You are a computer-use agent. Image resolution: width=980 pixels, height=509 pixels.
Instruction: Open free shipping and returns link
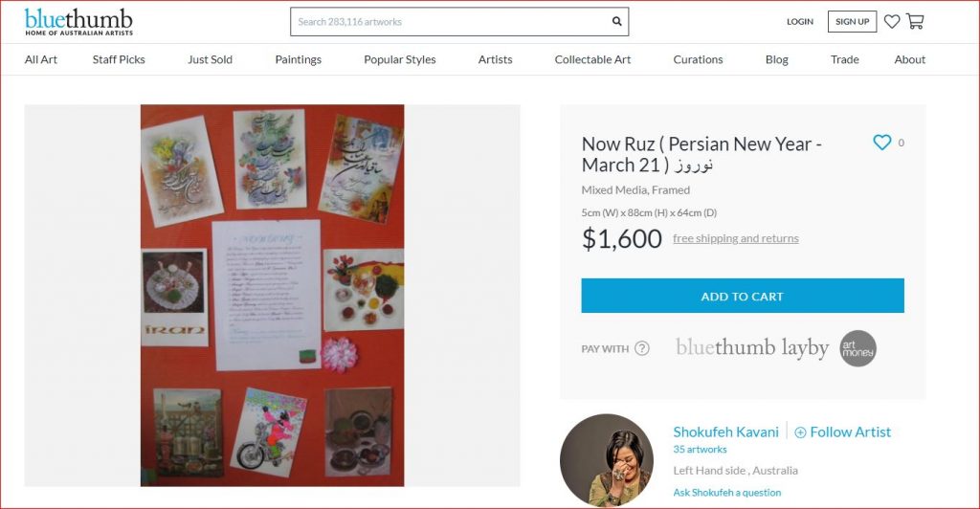tap(736, 238)
